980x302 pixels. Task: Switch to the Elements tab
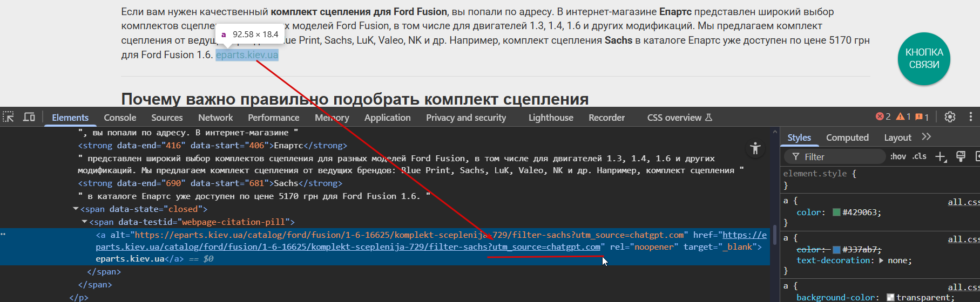pos(70,118)
